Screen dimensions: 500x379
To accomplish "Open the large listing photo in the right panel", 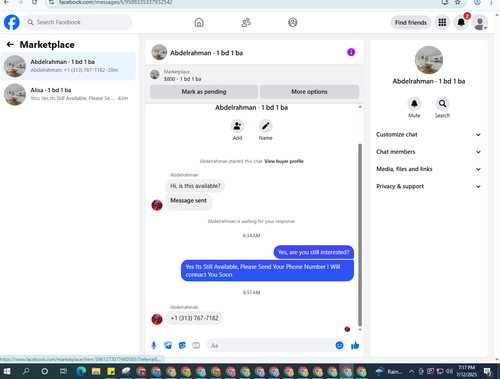I will (429, 60).
